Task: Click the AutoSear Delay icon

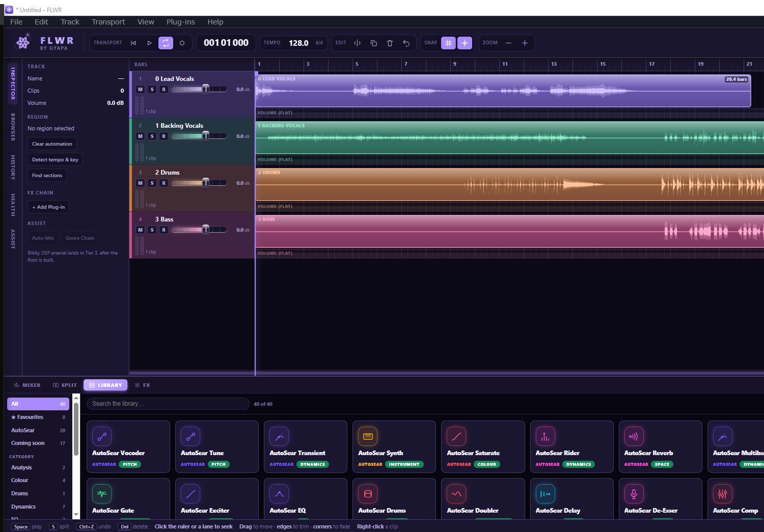Action: pos(545,494)
